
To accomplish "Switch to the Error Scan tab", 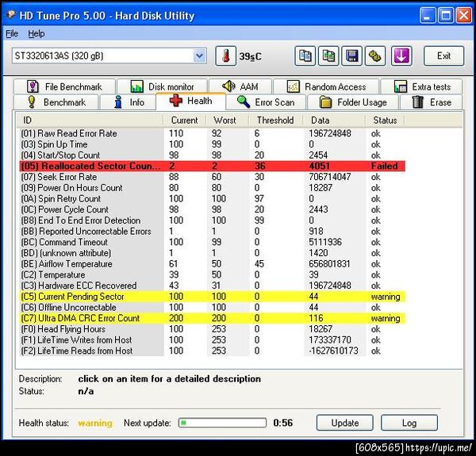I will 266,102.
